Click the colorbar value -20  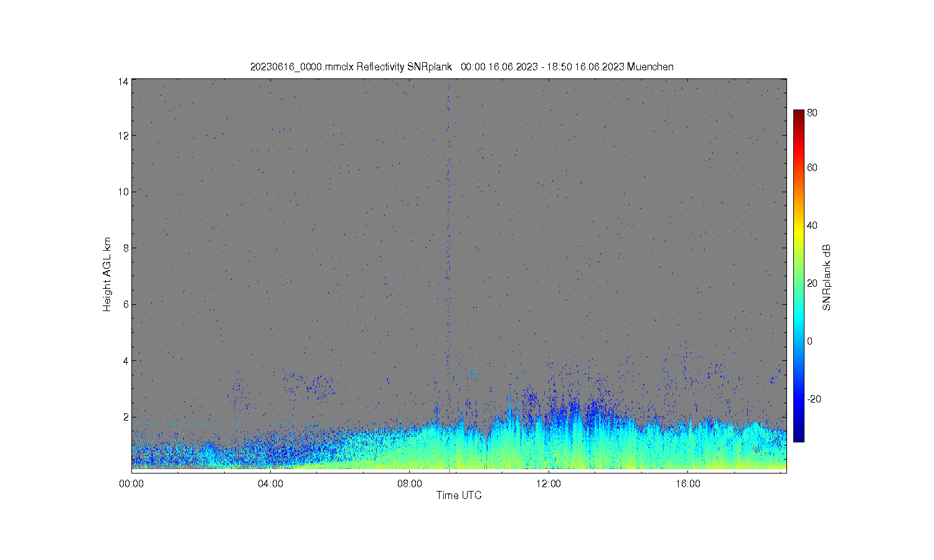pos(814,399)
